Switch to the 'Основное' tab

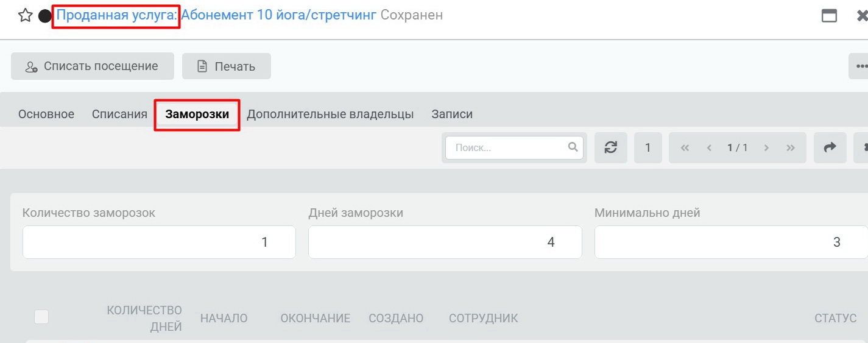(x=46, y=114)
